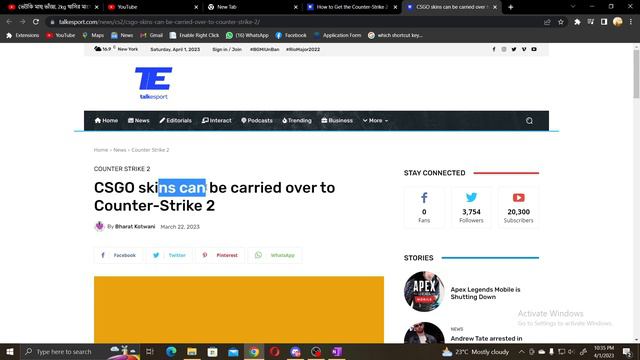Open the Windows Start menu
640x360 pixels.
(10, 351)
